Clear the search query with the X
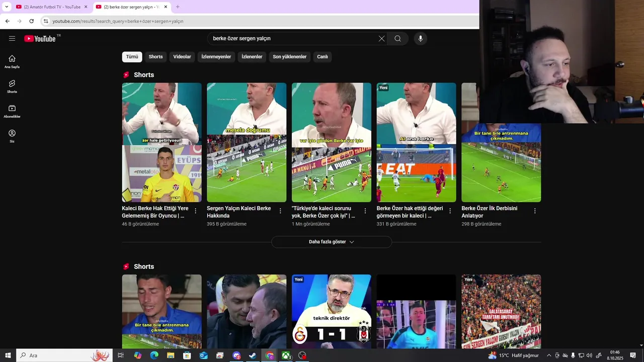This screenshot has width=644, height=362. 381,39
